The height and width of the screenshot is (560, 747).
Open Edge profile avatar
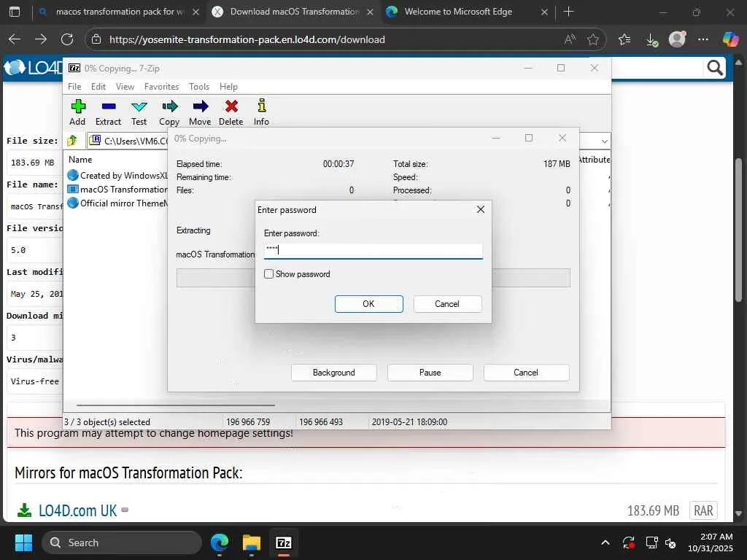(x=677, y=39)
